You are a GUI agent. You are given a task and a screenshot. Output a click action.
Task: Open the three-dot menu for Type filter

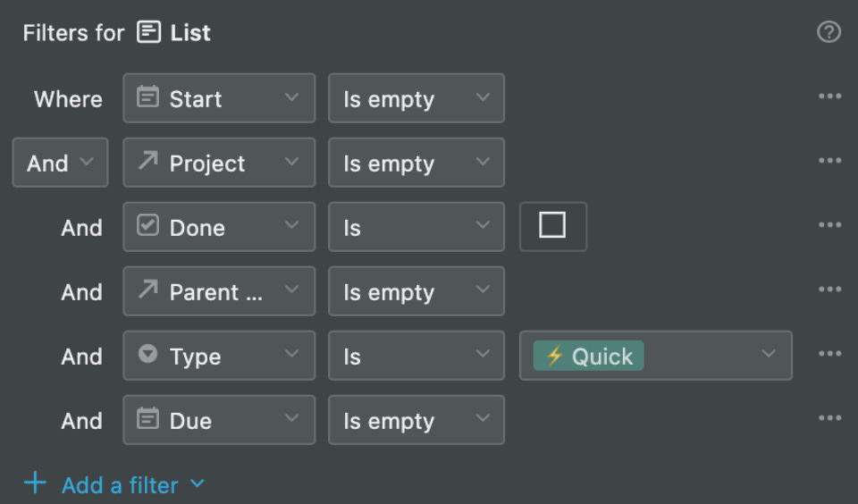[x=829, y=354]
